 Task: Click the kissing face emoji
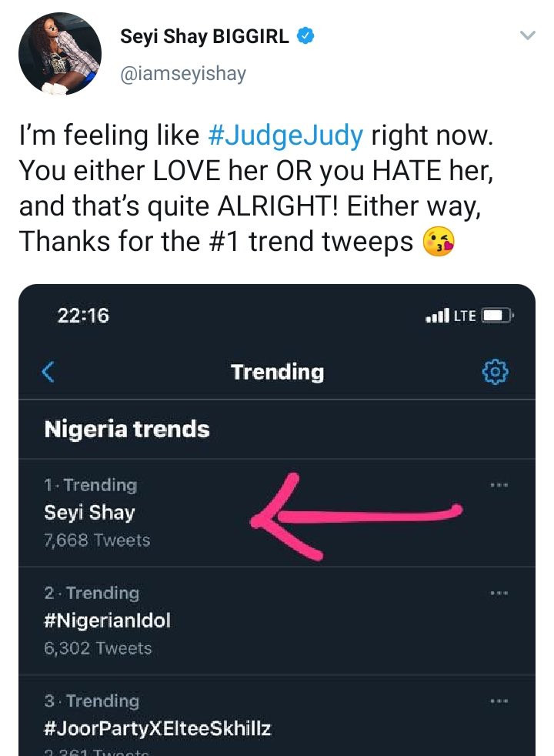tap(439, 243)
